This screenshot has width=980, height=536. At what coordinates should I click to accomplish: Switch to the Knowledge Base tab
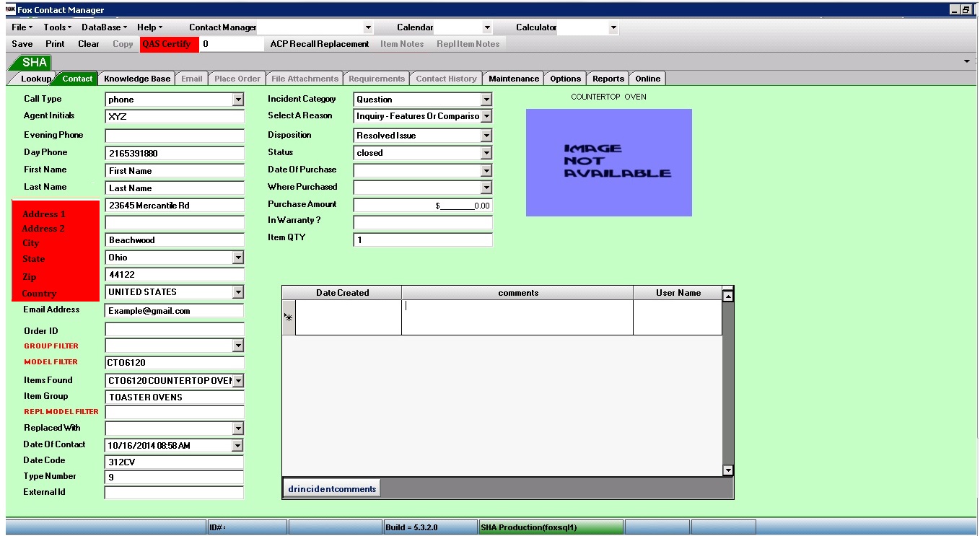coord(137,79)
